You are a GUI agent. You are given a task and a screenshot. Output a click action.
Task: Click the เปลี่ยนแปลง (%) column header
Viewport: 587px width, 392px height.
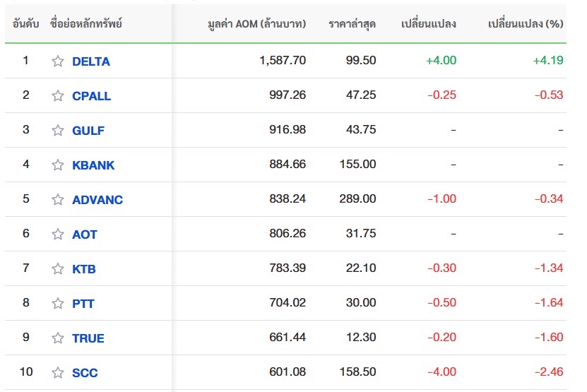pyautogui.click(x=525, y=24)
